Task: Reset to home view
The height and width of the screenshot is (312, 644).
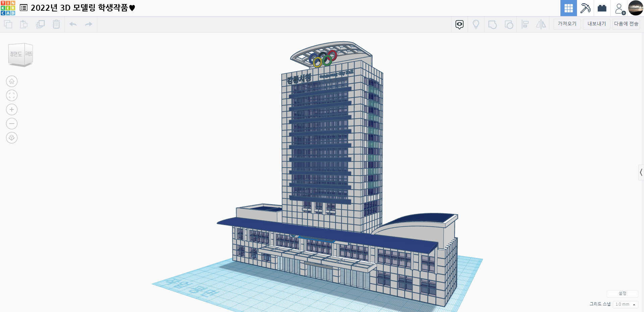Action: point(12,81)
